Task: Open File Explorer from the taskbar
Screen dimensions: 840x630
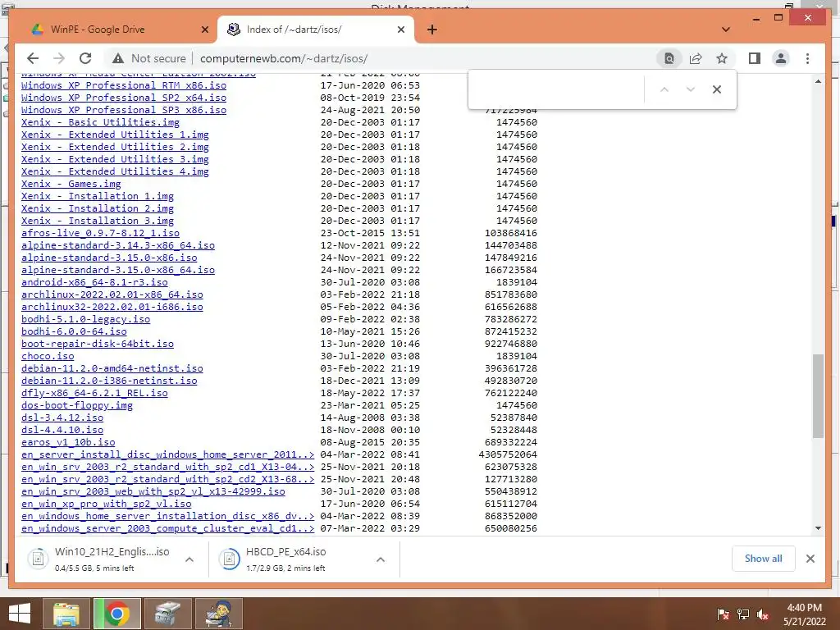Action: 66,614
